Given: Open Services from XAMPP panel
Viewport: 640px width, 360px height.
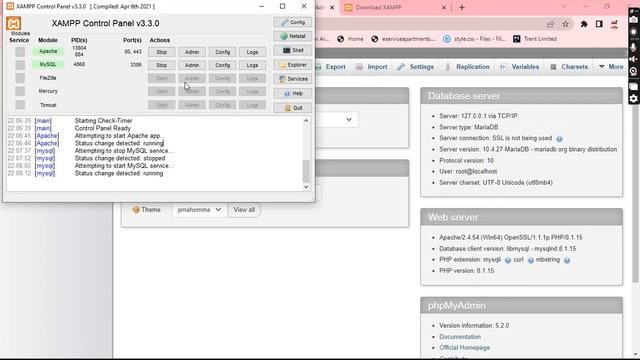Looking at the screenshot, I should (x=293, y=79).
